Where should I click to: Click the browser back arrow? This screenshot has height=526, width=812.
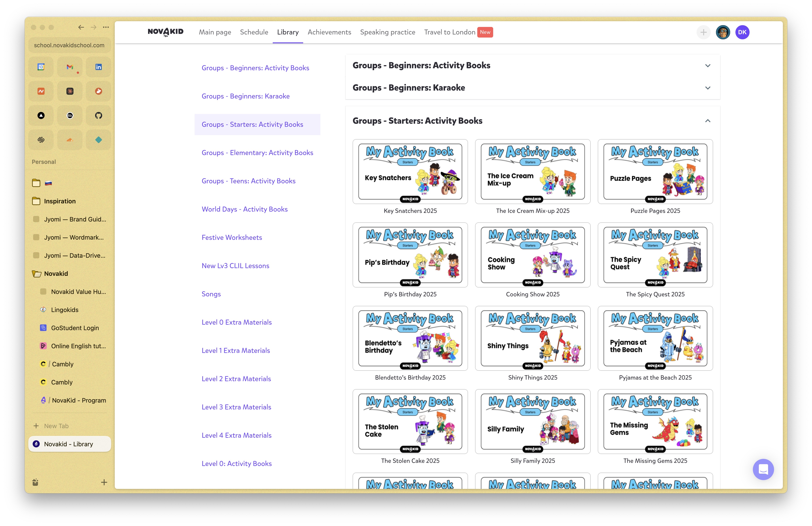(x=81, y=27)
